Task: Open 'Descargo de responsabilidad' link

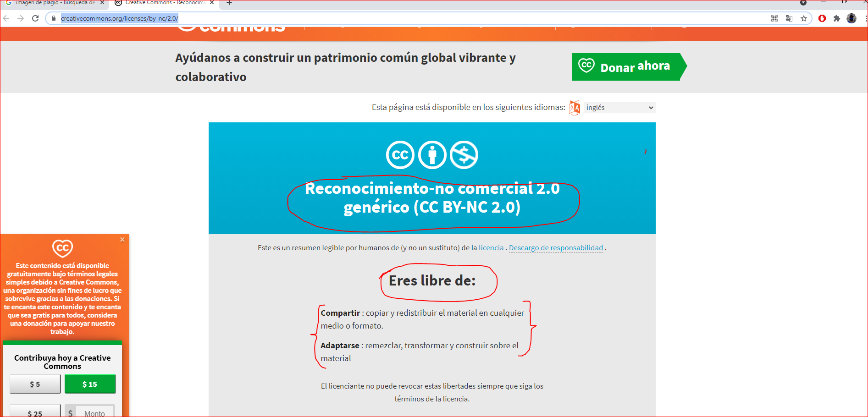Action: [556, 248]
